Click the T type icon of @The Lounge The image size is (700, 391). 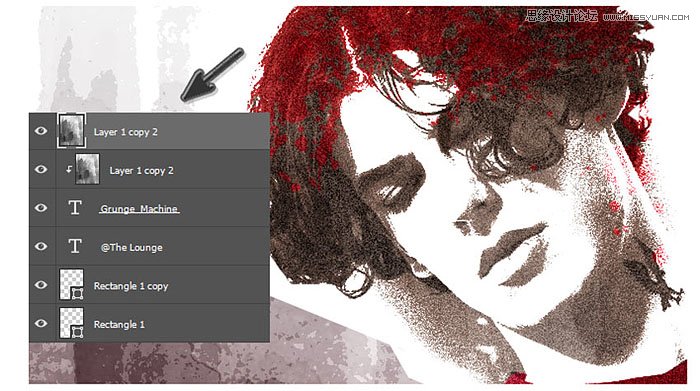(x=75, y=246)
